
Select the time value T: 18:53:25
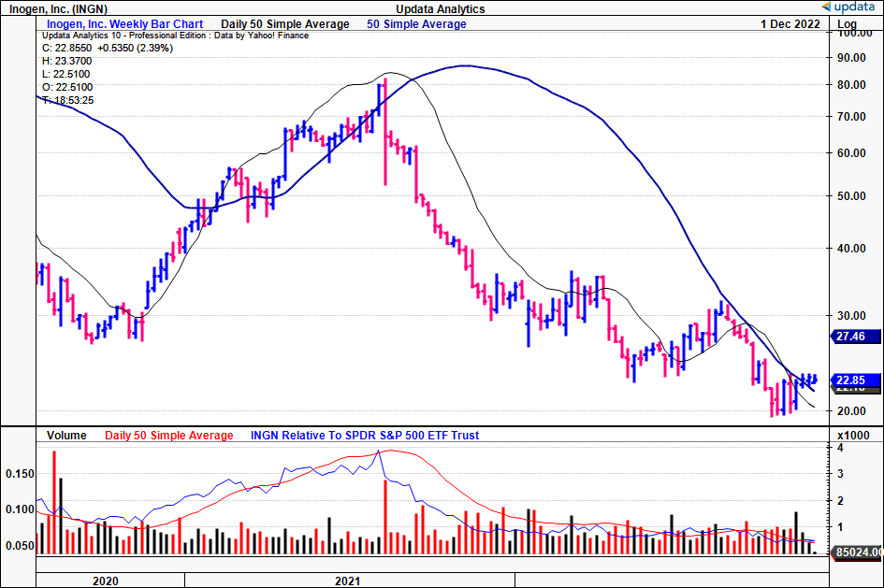click(x=68, y=100)
